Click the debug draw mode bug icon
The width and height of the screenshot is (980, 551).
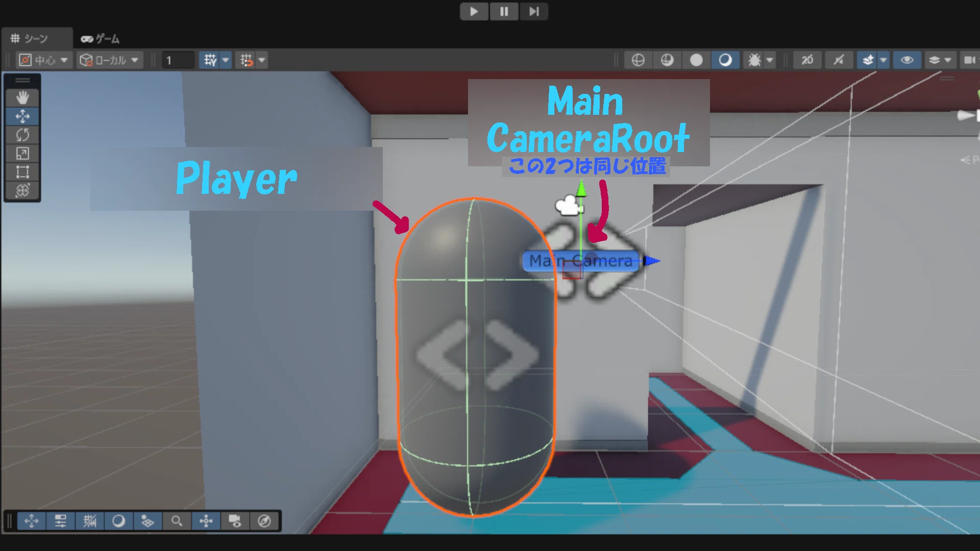point(754,60)
